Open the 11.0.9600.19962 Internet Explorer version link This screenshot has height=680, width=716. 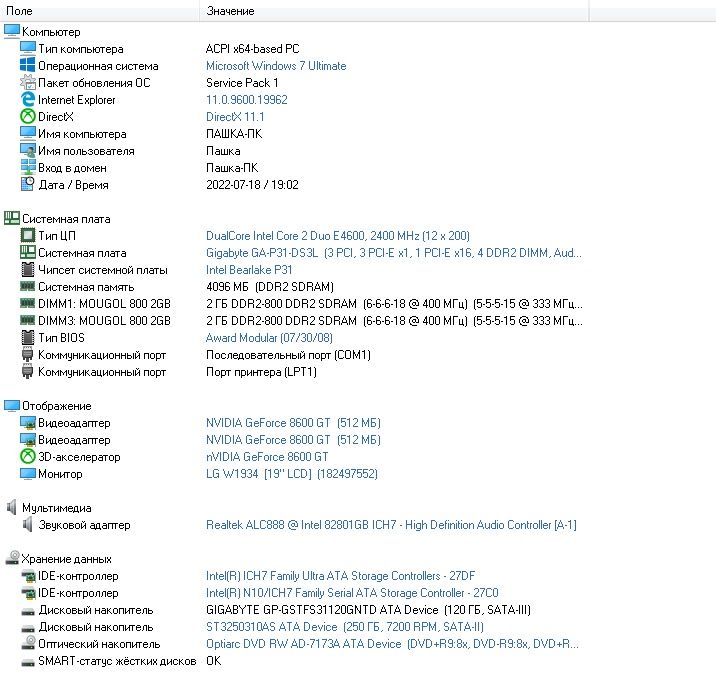click(247, 100)
